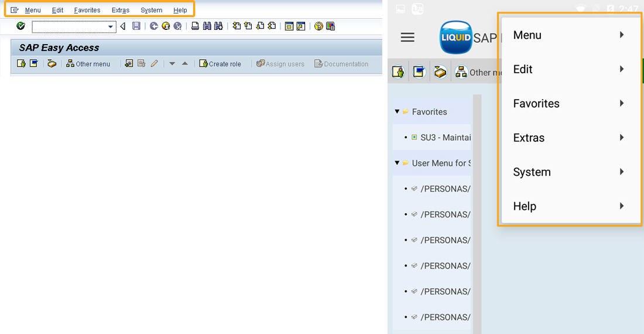Click the red Cancel icon in toolbar

(x=177, y=26)
